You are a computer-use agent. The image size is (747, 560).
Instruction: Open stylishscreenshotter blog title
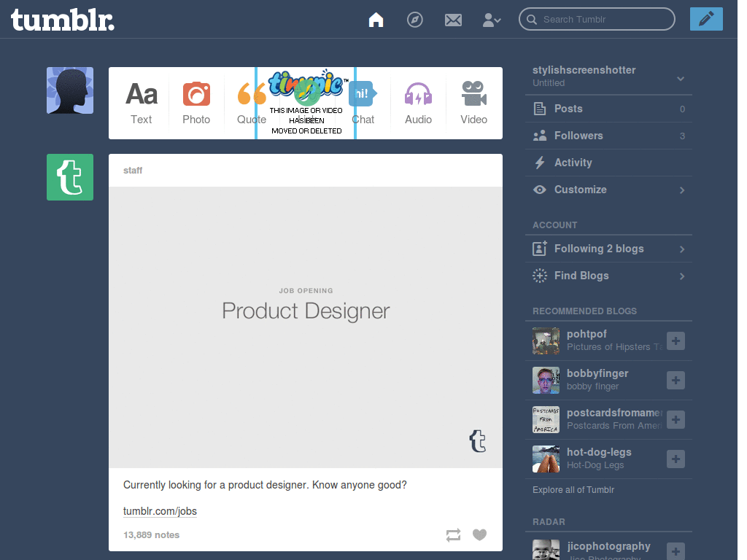[584, 70]
